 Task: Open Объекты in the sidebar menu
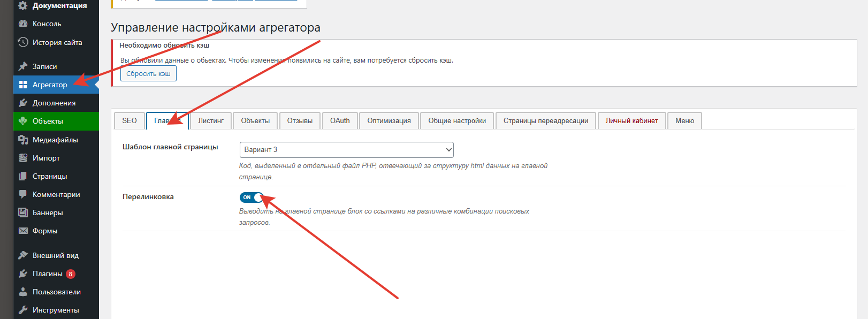(x=48, y=121)
